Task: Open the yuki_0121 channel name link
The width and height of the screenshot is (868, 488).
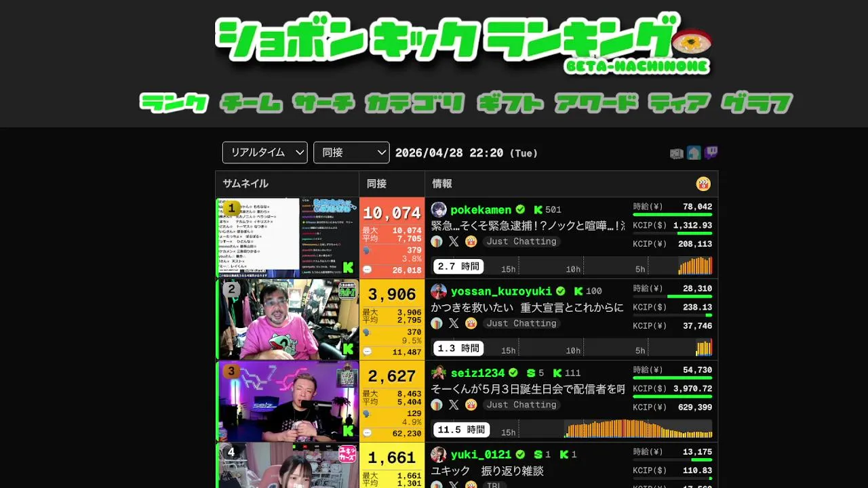Action: pos(481,454)
